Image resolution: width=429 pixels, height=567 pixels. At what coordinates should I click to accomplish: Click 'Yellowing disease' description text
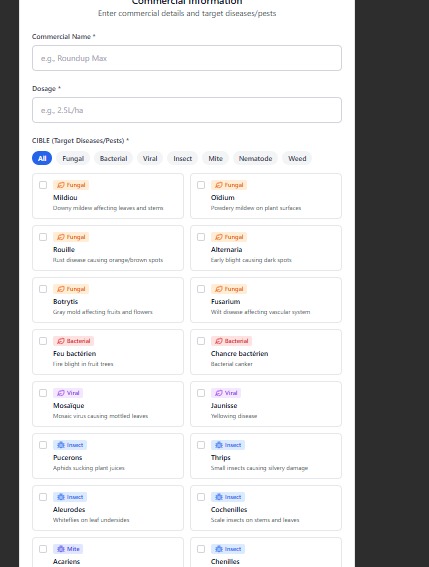[234, 416]
